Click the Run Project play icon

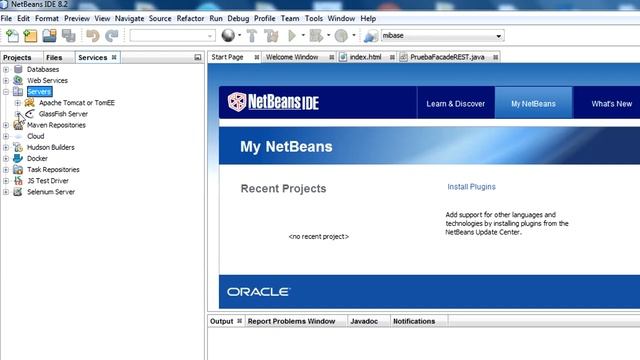click(x=292, y=36)
